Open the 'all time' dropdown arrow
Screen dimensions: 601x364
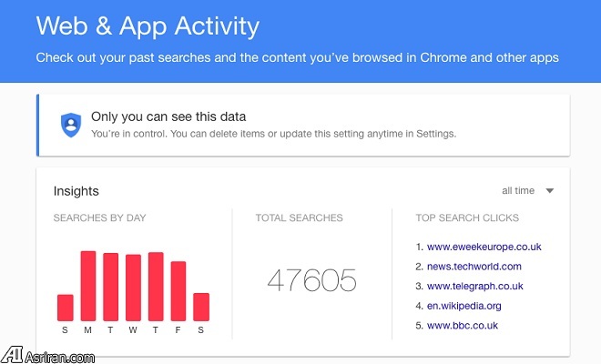[x=549, y=191]
